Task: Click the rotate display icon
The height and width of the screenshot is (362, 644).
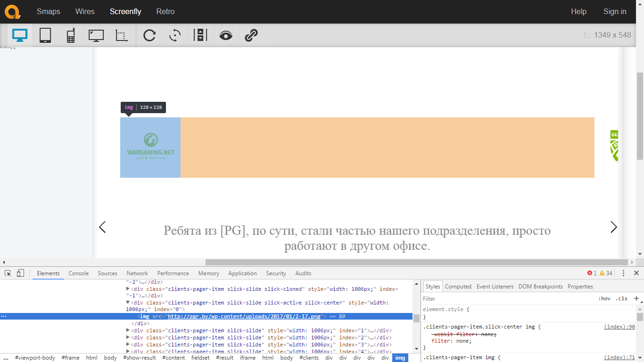Action: [175, 35]
